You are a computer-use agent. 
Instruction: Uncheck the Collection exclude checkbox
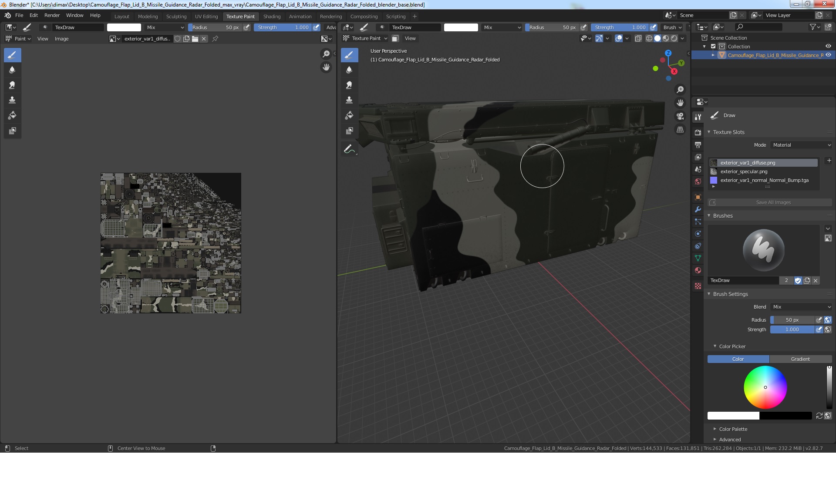coord(713,47)
